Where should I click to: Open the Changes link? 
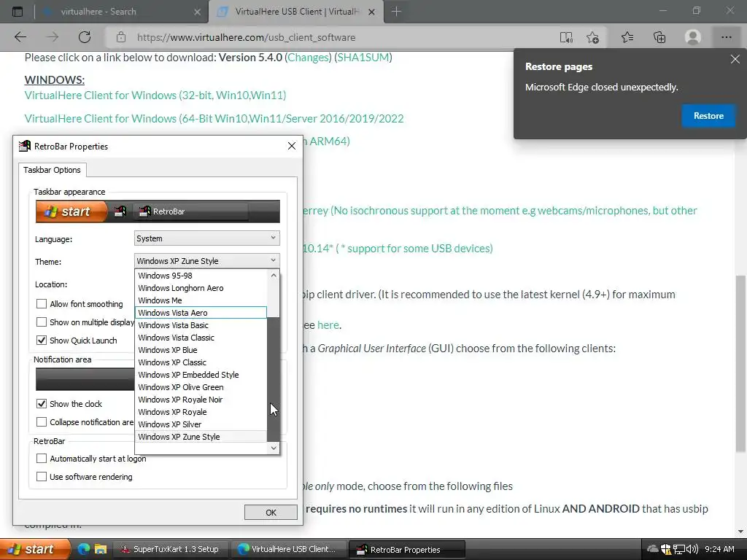click(309, 57)
